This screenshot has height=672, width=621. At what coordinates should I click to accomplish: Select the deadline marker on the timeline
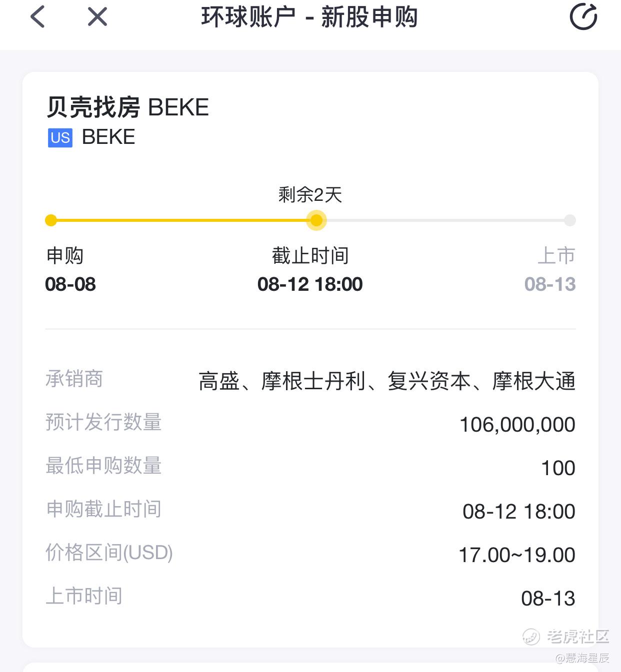316,220
